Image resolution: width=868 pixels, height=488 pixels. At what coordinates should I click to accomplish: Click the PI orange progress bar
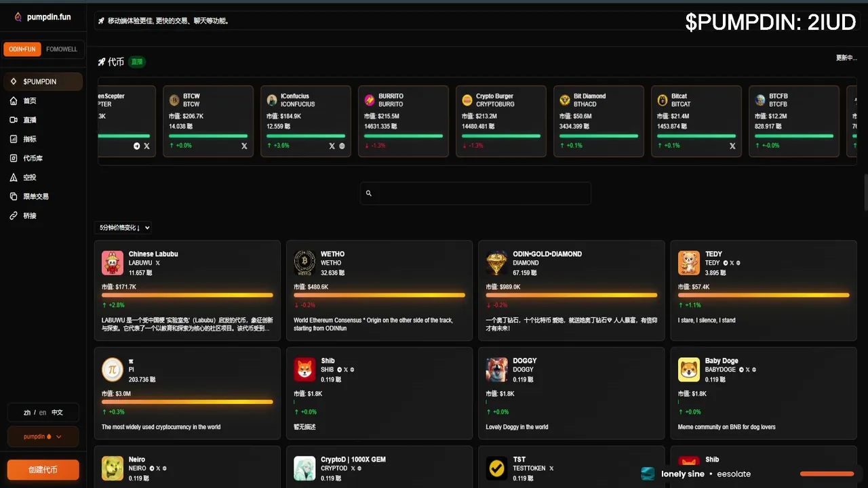point(187,402)
